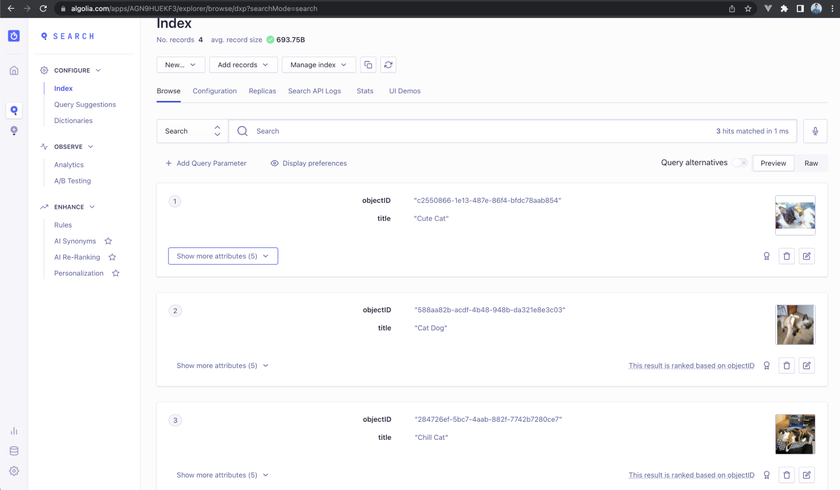
Task: Show more attributes for Chill Cat record
Action: click(223, 475)
